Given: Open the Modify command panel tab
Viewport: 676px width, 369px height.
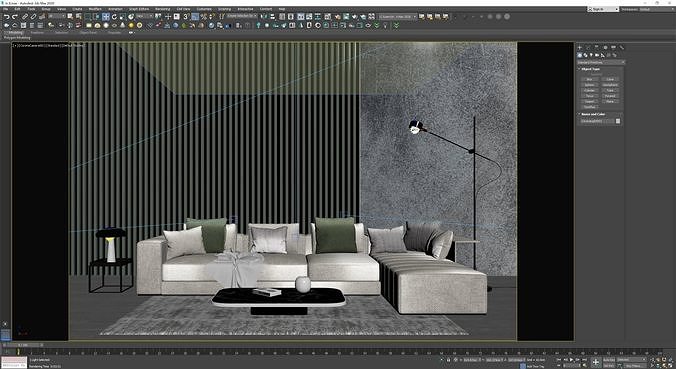Looking at the screenshot, I should [588, 47].
